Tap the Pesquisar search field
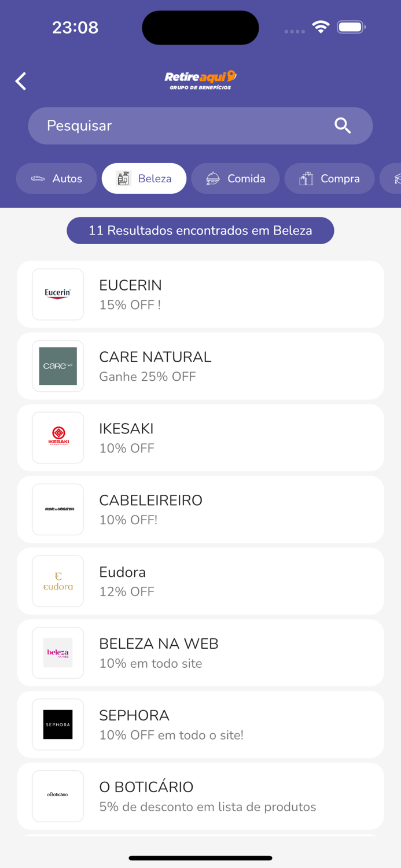401x868 pixels. 174,125
